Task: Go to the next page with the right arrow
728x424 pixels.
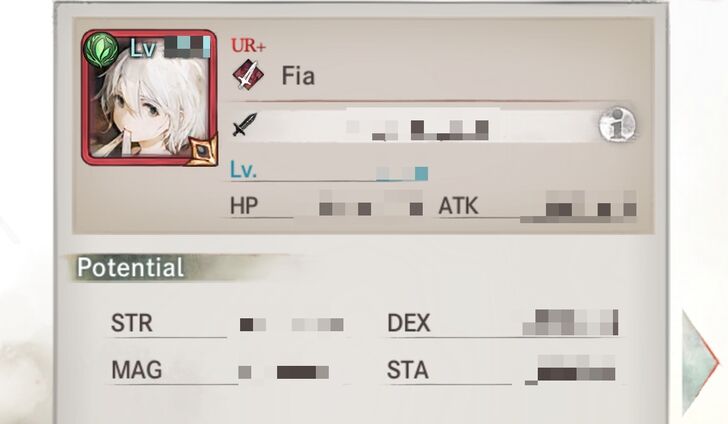Action: (700, 361)
